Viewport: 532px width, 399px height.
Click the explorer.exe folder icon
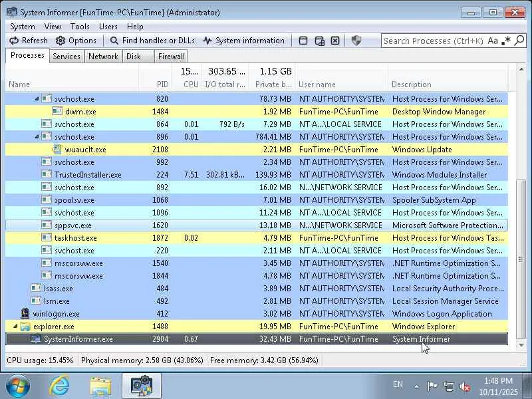pos(25,327)
